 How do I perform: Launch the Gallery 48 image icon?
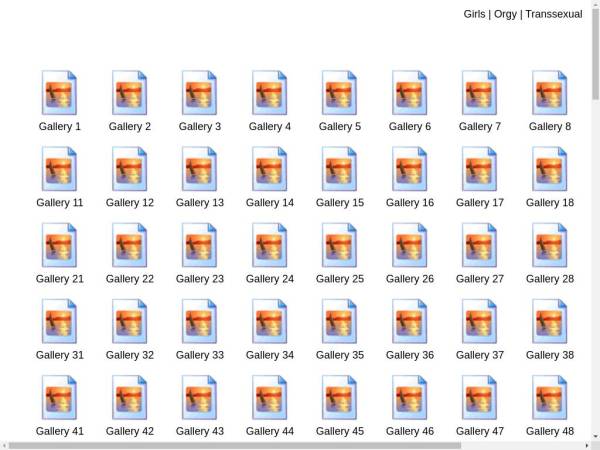click(x=549, y=397)
